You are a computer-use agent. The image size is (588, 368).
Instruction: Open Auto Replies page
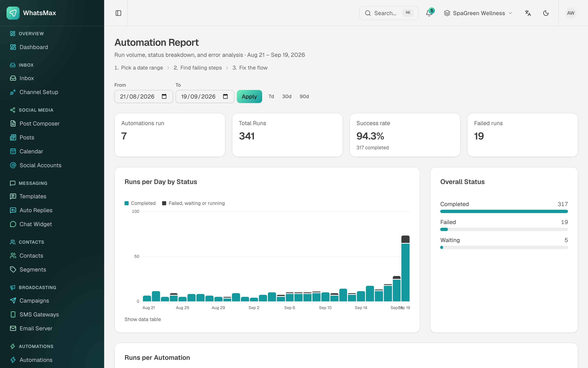click(36, 210)
